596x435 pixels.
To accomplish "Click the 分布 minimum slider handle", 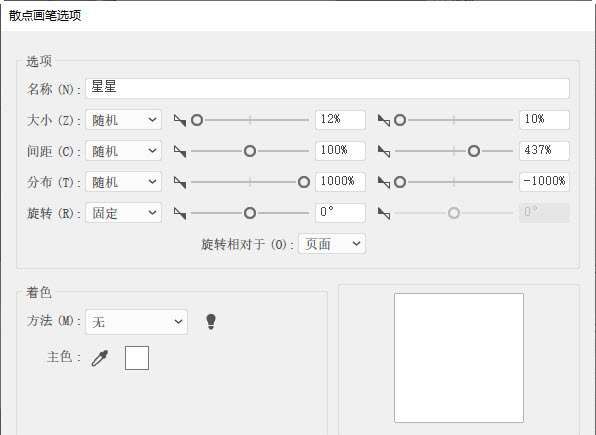I will (304, 182).
